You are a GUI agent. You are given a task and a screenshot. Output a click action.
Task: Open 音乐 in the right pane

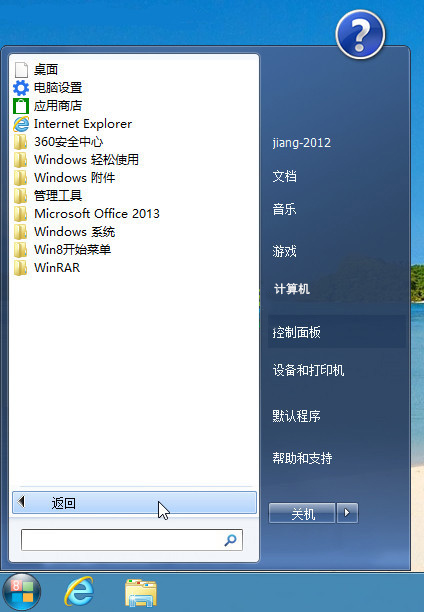click(284, 209)
